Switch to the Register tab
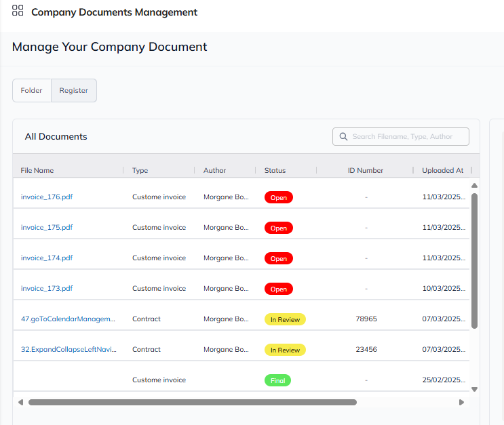The width and height of the screenshot is (504, 425). tap(74, 91)
